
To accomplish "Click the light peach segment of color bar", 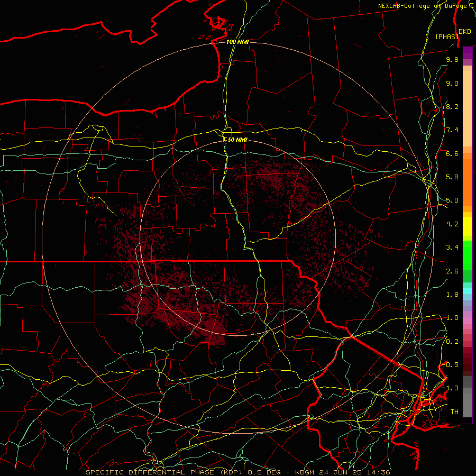I will pyautogui.click(x=467, y=109).
